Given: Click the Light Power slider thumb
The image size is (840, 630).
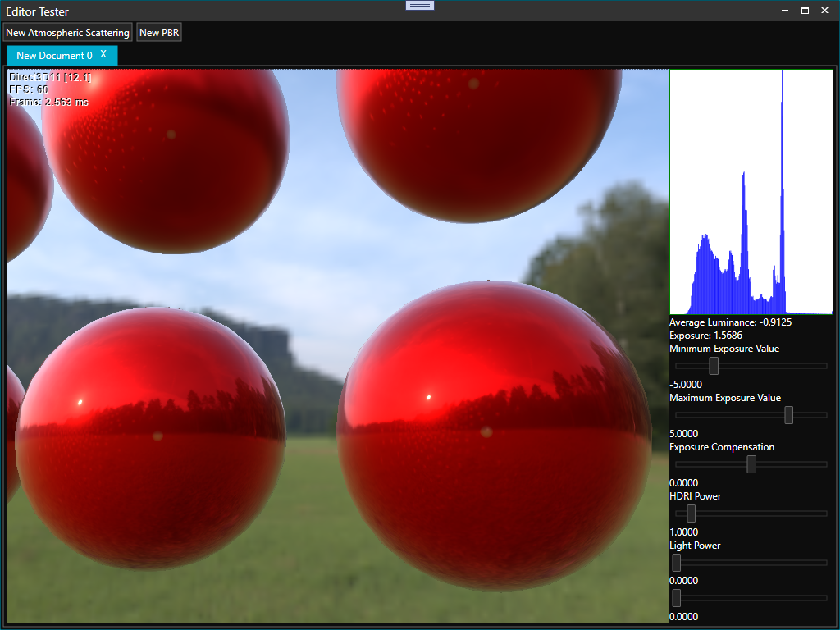Looking at the screenshot, I should tap(677, 563).
